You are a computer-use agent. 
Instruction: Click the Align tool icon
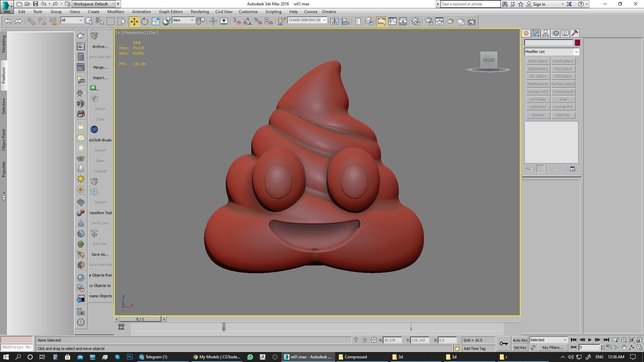coord(345,21)
